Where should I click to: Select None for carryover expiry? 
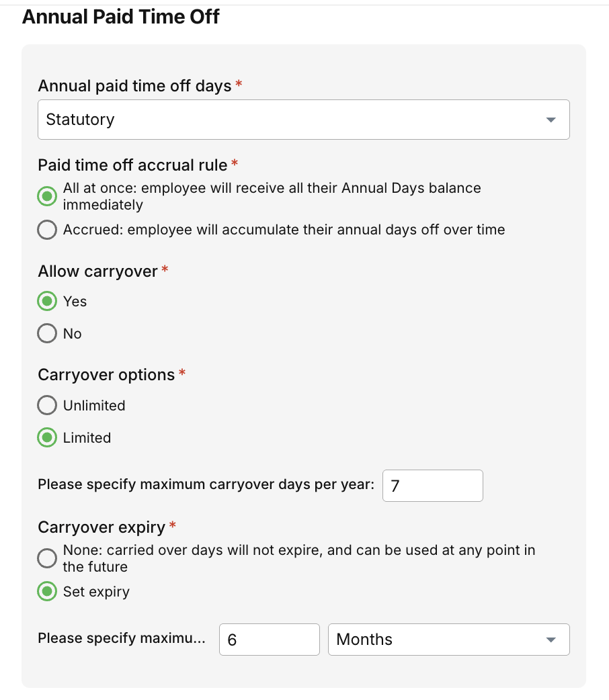pyautogui.click(x=47, y=558)
